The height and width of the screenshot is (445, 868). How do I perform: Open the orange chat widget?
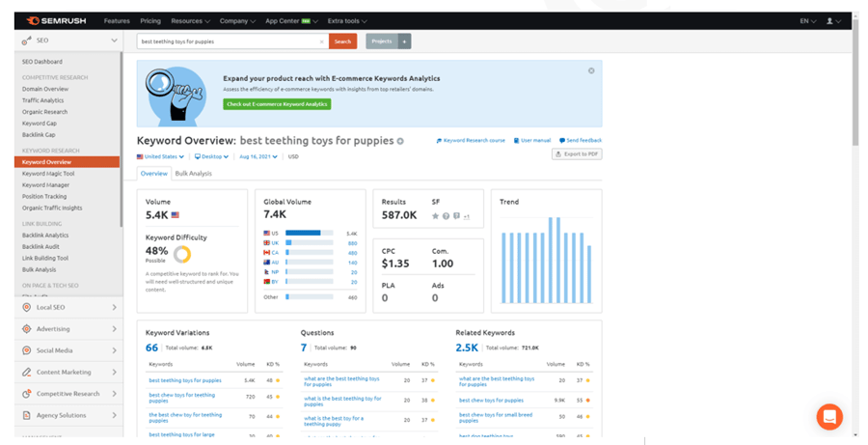pyautogui.click(x=829, y=417)
